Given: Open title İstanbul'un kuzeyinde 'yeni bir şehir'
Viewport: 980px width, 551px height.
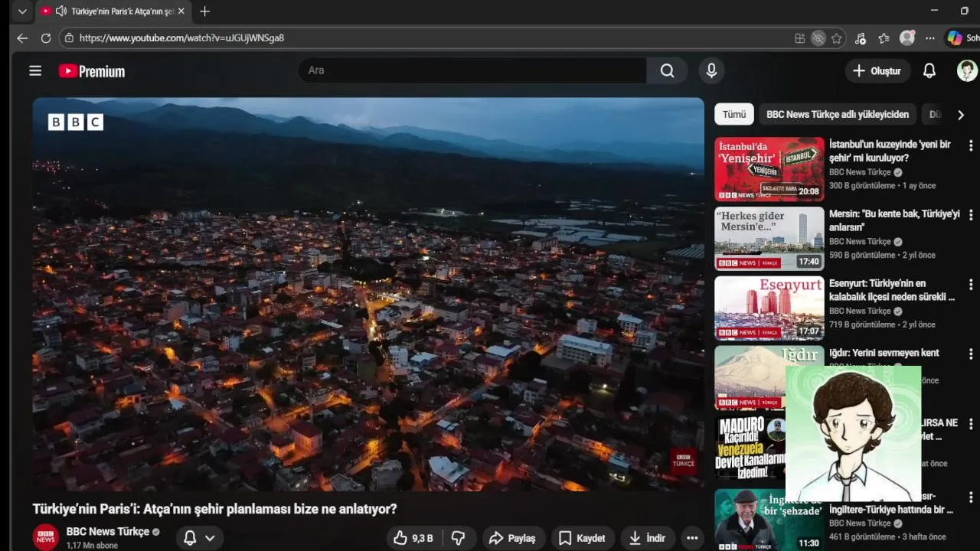Looking at the screenshot, I should [x=890, y=151].
